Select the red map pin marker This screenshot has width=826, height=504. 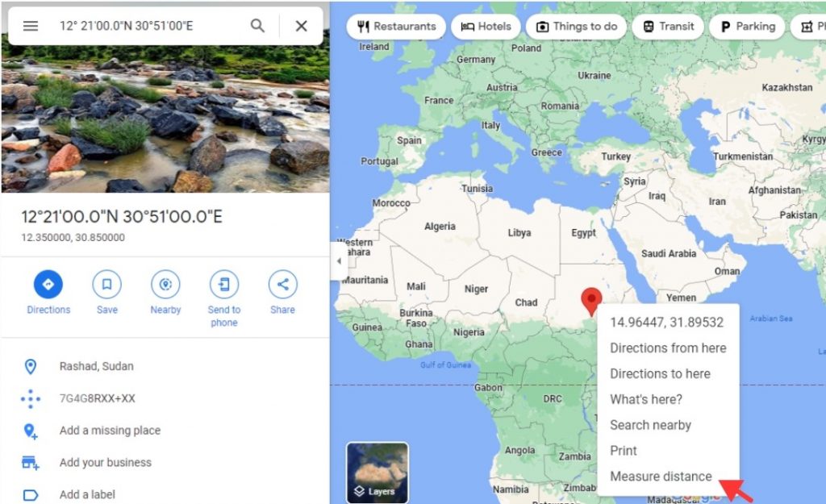tap(591, 301)
